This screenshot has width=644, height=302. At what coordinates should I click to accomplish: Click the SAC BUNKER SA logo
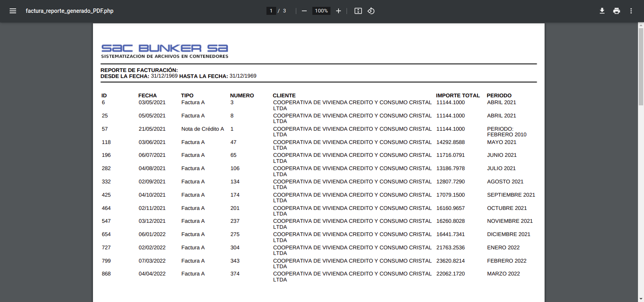click(165, 51)
